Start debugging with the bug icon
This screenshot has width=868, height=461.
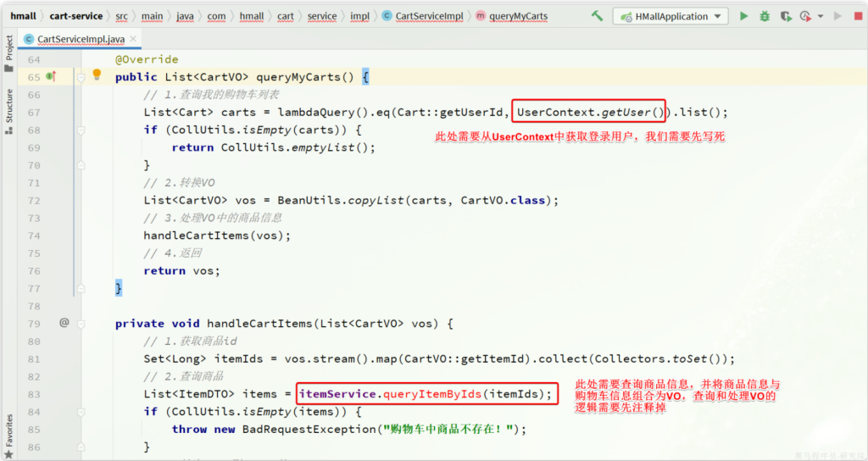[765, 16]
